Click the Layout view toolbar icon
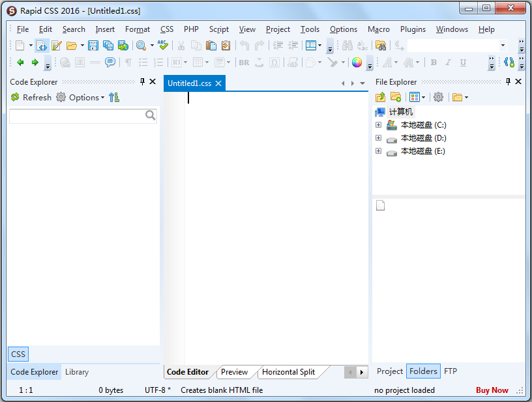532x402 pixels. point(311,46)
